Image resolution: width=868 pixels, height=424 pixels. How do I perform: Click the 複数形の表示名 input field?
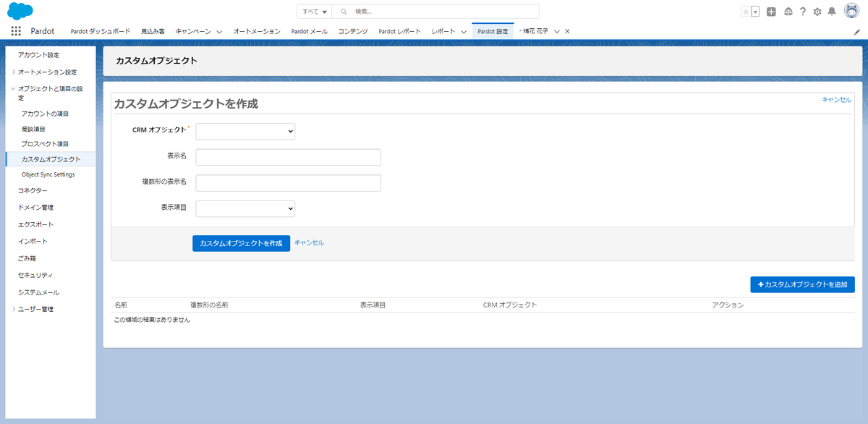click(288, 183)
